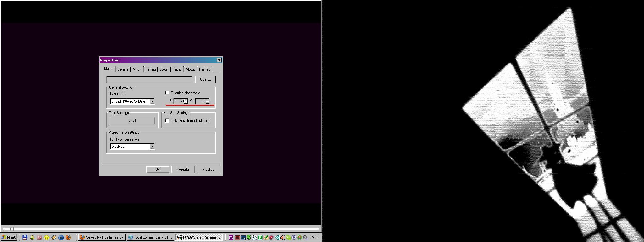Switch to the General tab
Image resolution: width=644 pixels, height=242 pixels.
[x=123, y=69]
